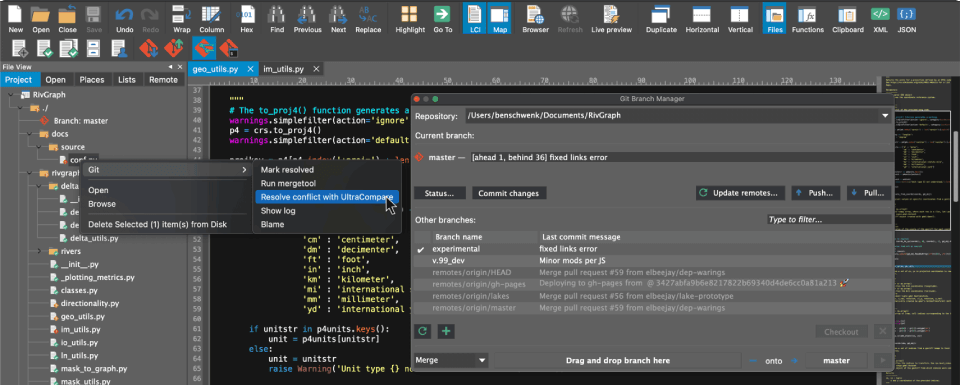
Task: Toggle Column editing mode
Action: click(211, 19)
